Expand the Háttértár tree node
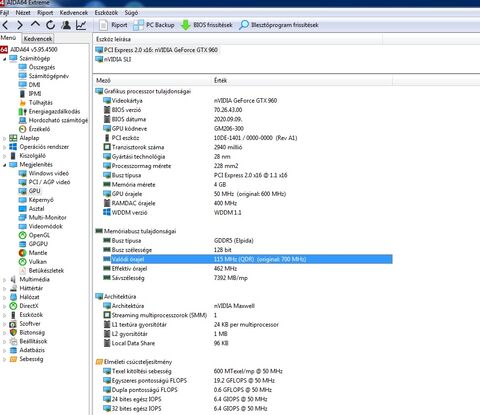 [5, 288]
